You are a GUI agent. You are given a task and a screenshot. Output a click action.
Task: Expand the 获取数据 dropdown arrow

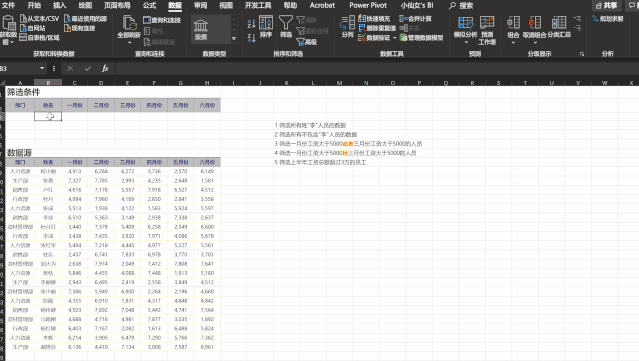tap(12, 42)
